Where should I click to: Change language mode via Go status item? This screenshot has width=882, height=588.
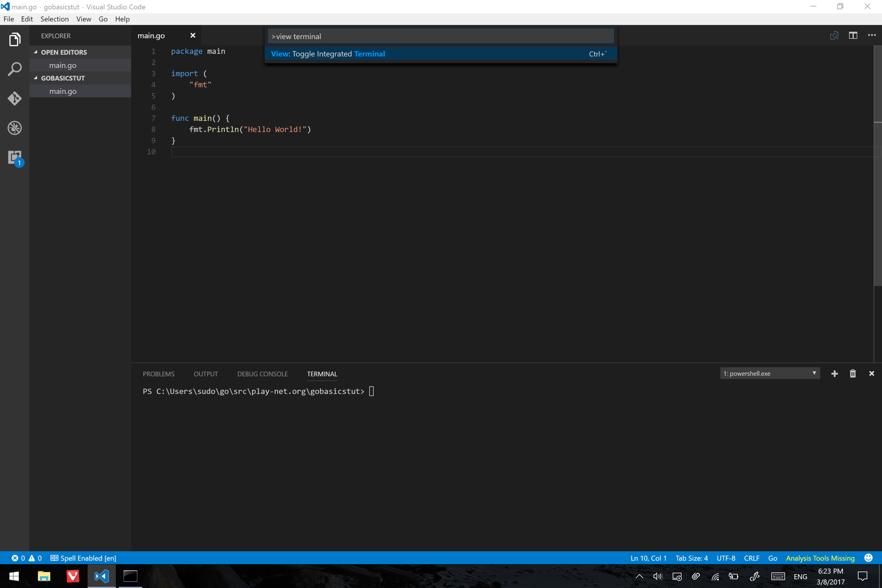point(773,558)
